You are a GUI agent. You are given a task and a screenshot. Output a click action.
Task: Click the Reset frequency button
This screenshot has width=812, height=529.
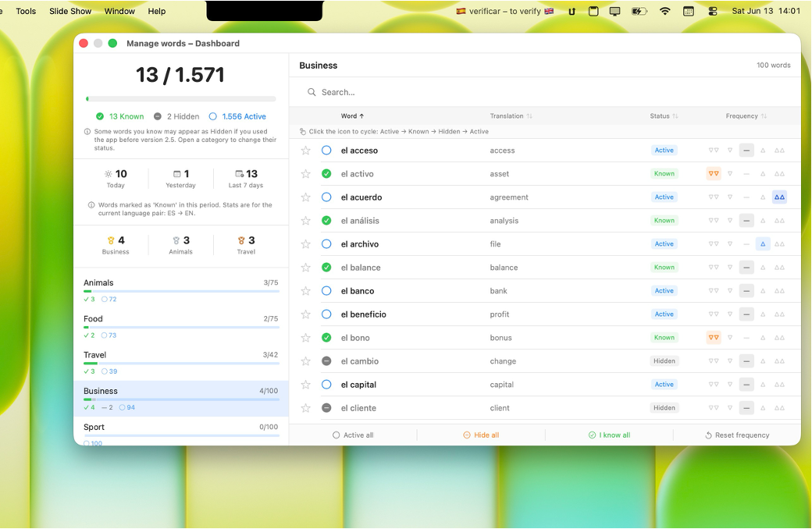737,435
